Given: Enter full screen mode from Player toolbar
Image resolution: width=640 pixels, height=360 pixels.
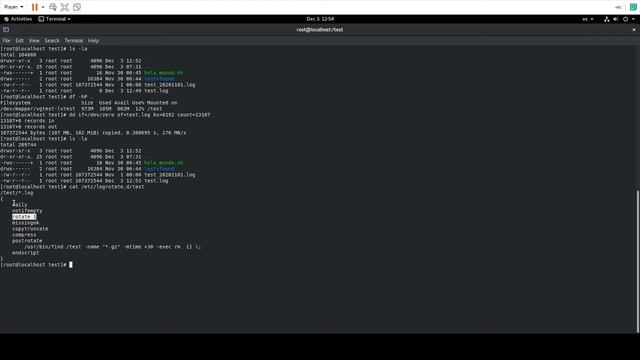Looking at the screenshot, I should [64, 7].
